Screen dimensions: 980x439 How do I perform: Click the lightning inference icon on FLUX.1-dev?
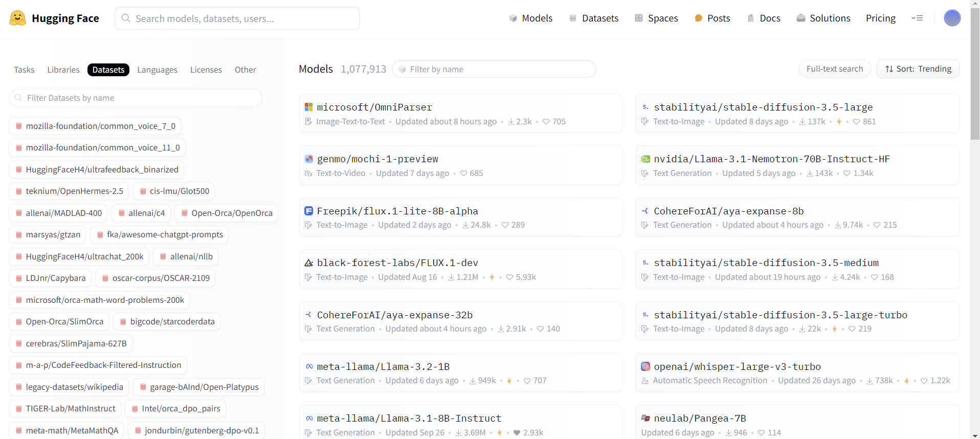(x=492, y=277)
